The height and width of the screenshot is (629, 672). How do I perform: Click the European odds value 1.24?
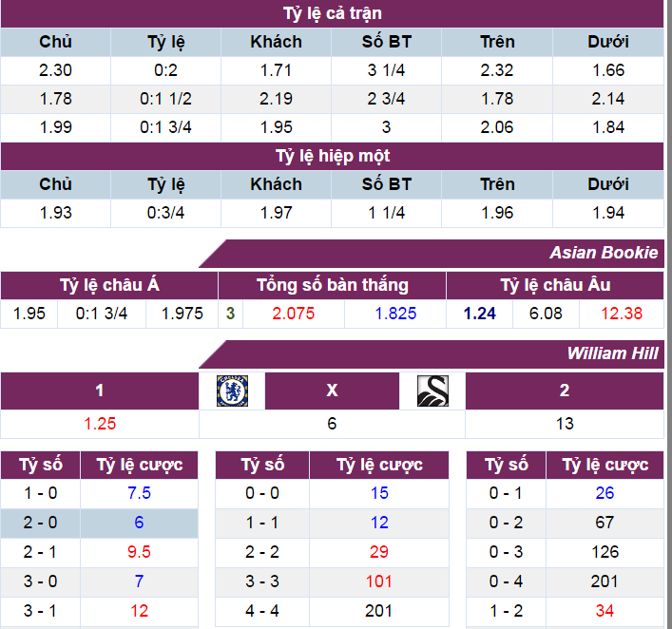pyautogui.click(x=480, y=314)
